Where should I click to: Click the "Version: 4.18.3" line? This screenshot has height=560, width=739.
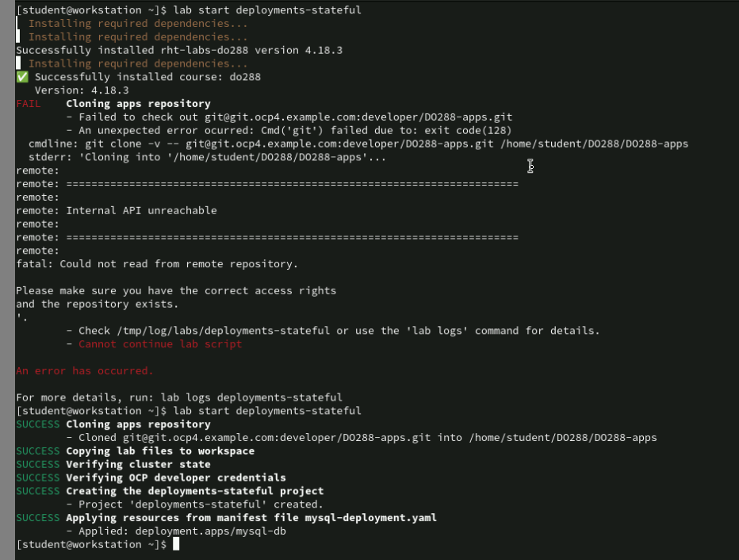tap(82, 90)
